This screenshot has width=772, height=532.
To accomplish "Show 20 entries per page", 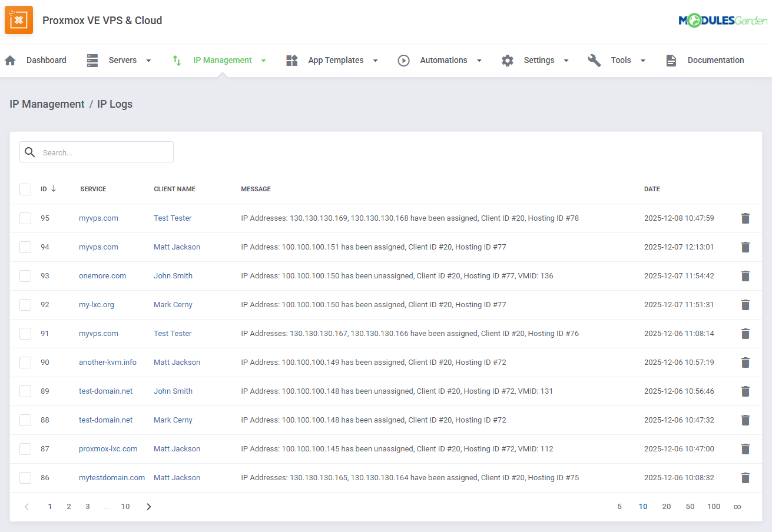I will tap(667, 507).
